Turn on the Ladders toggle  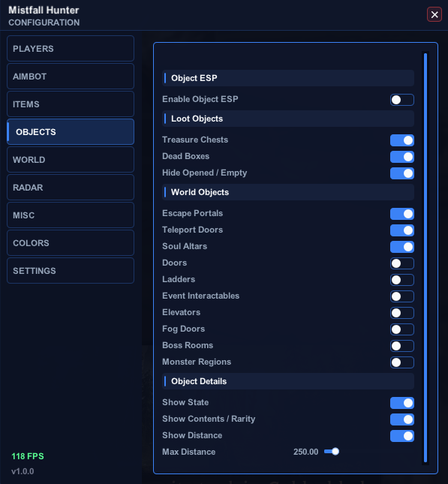coord(402,280)
